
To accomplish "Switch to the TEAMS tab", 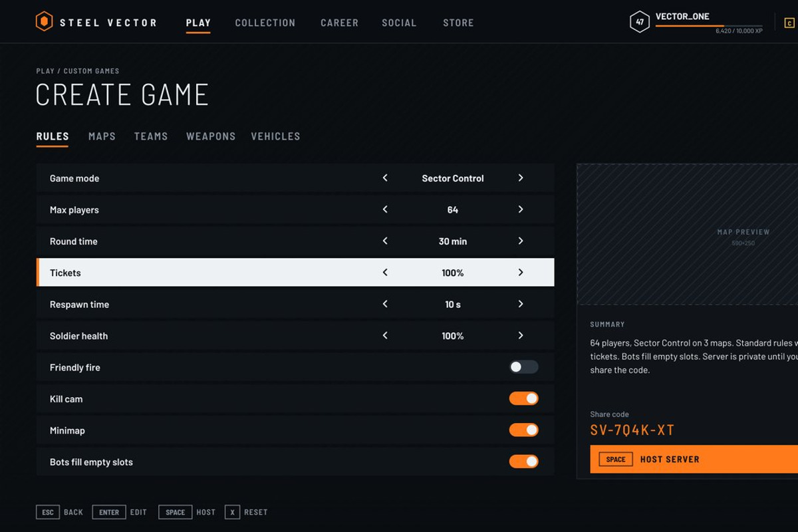I will tap(151, 136).
